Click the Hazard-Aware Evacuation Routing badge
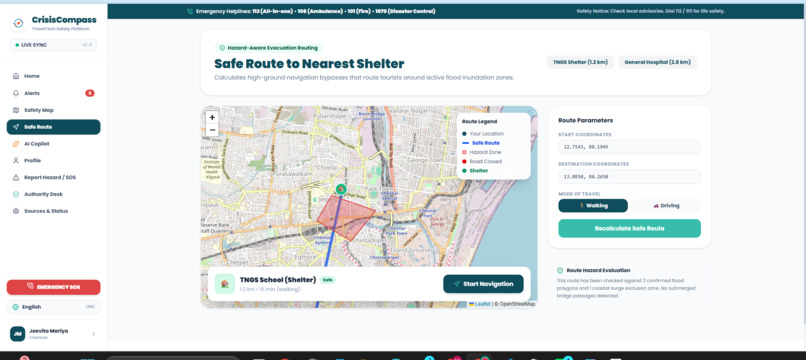The height and width of the screenshot is (360, 806). coord(268,48)
